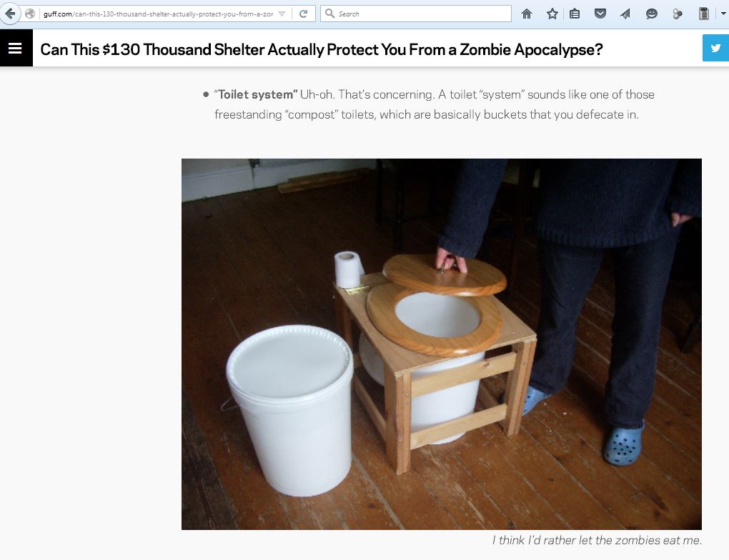Viewport: 729px width, 560px height.
Task: Open the hamburger site menu
Action: click(15, 48)
